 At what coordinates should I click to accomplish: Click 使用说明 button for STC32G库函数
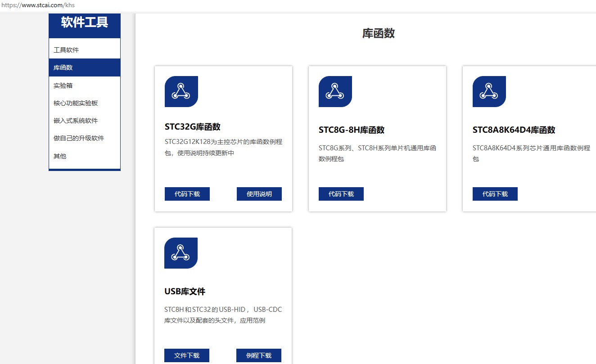(x=259, y=194)
